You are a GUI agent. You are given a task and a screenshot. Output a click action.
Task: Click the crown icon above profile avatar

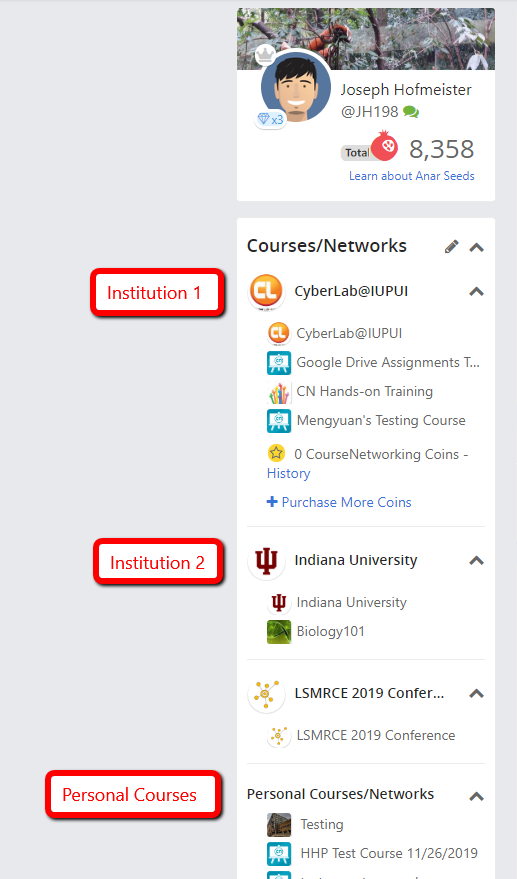265,55
